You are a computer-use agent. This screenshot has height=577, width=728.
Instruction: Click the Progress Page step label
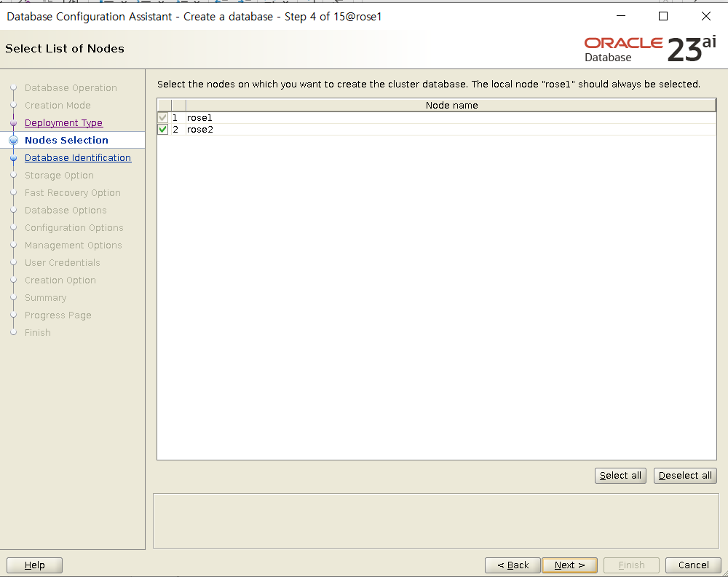tap(58, 315)
